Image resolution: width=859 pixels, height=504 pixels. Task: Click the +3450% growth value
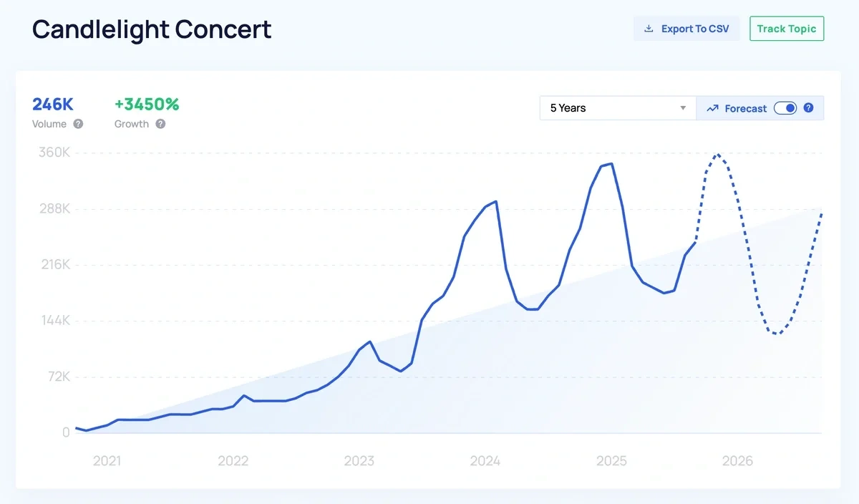(x=147, y=105)
